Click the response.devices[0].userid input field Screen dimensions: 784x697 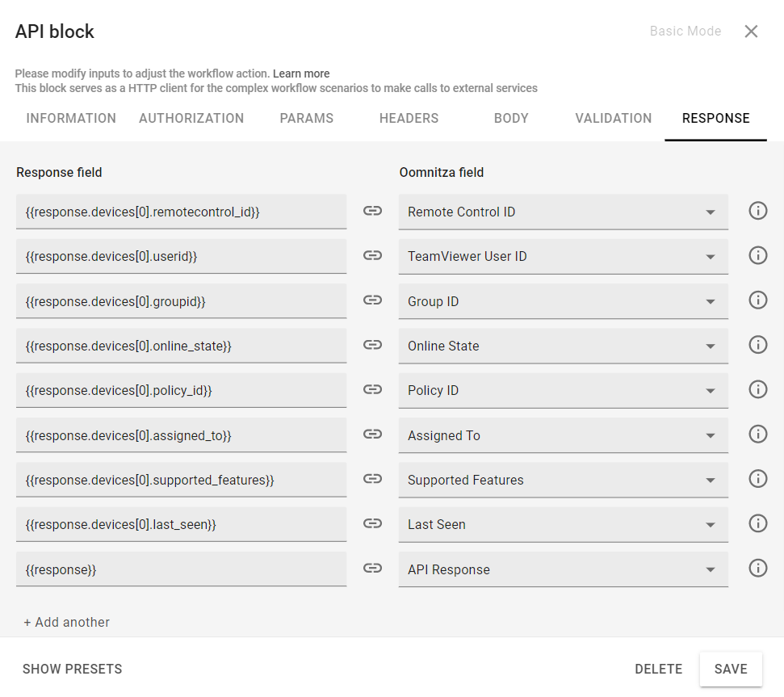(x=181, y=256)
